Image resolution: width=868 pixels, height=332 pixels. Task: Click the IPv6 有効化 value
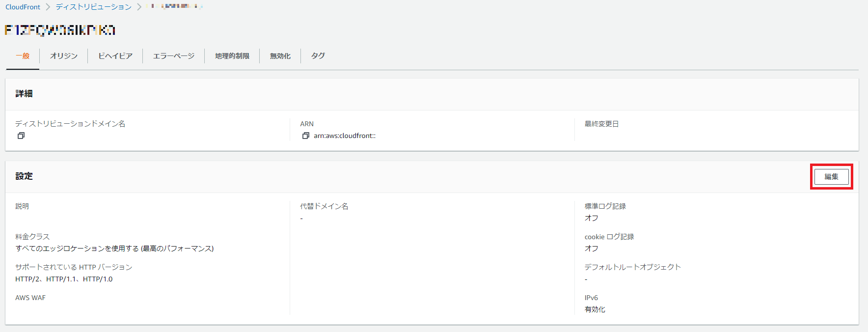(595, 309)
